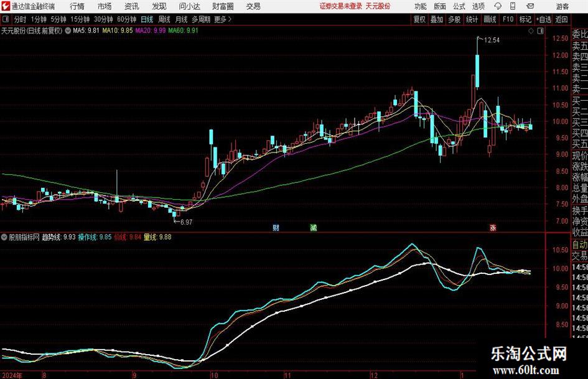Click the 12.54 high price marker
The width and height of the screenshot is (588, 379).
point(492,40)
